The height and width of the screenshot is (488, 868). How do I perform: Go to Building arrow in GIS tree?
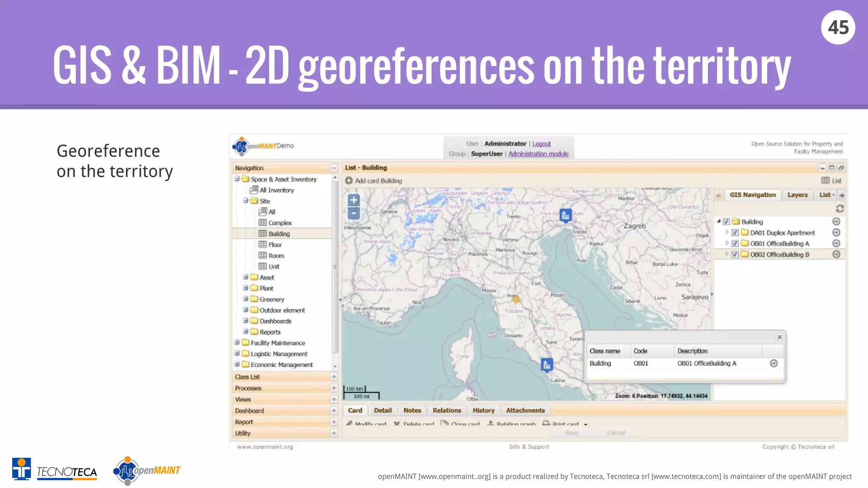836,222
